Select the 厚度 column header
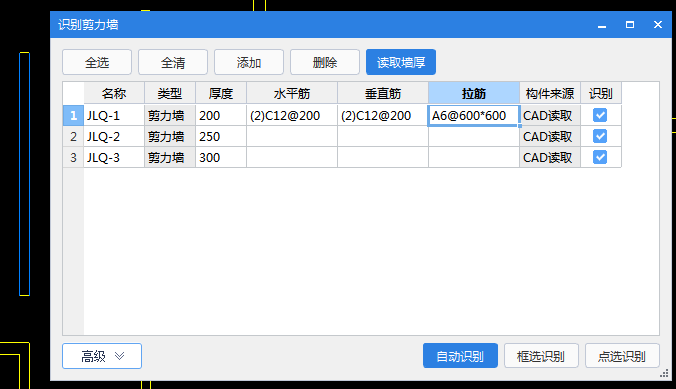Image resolution: width=676 pixels, height=389 pixels. (x=221, y=93)
